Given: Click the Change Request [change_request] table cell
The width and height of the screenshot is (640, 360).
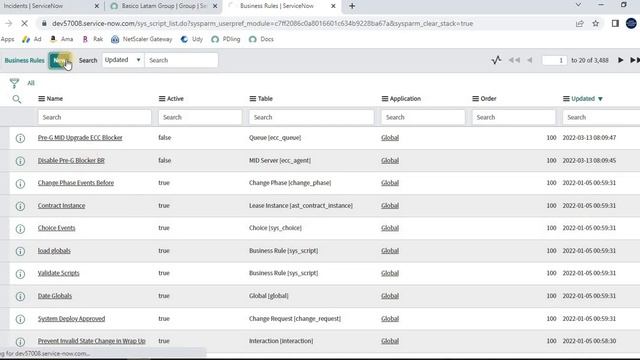Looking at the screenshot, I should tap(295, 318).
